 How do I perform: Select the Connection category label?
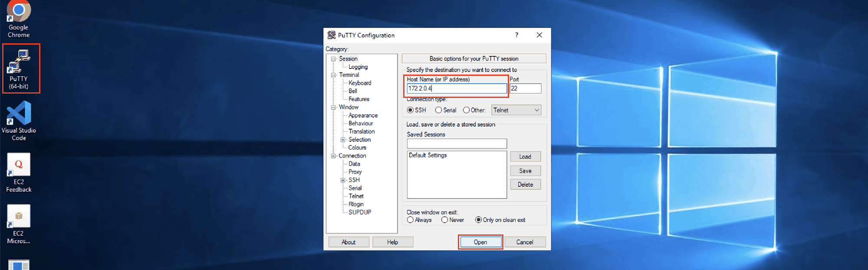point(352,156)
